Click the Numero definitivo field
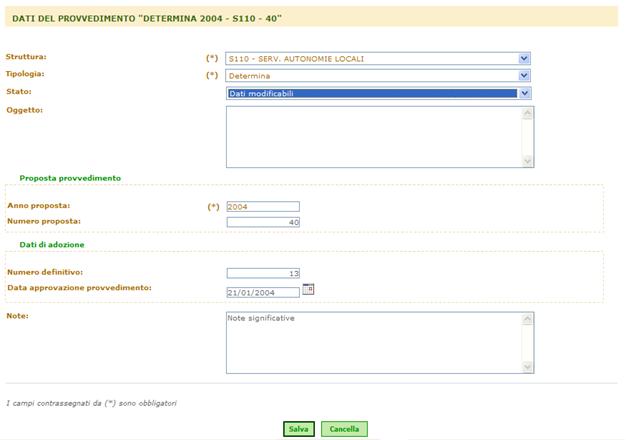This screenshot has height=440, width=626. (x=263, y=273)
